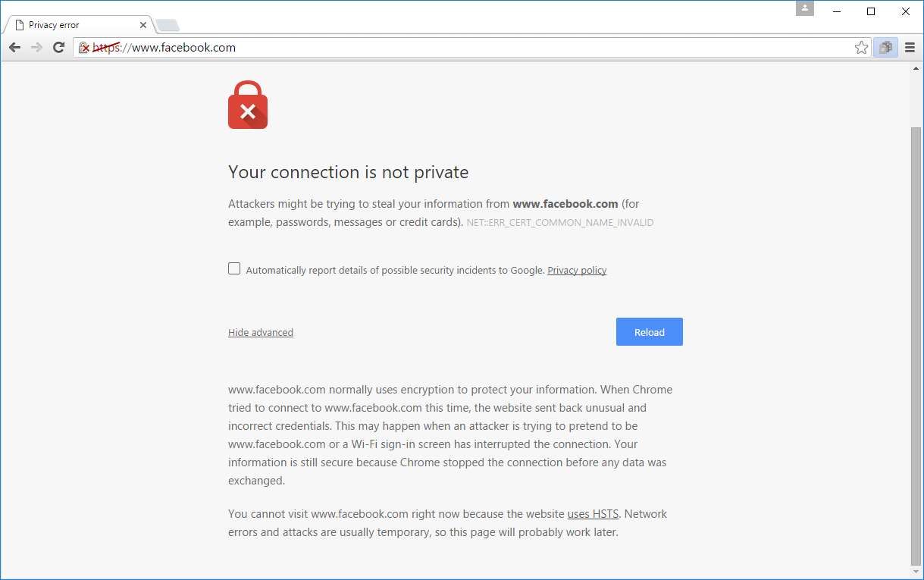Image resolution: width=924 pixels, height=580 pixels.
Task: Click the vertical scrollbar thumb
Action: click(916, 346)
